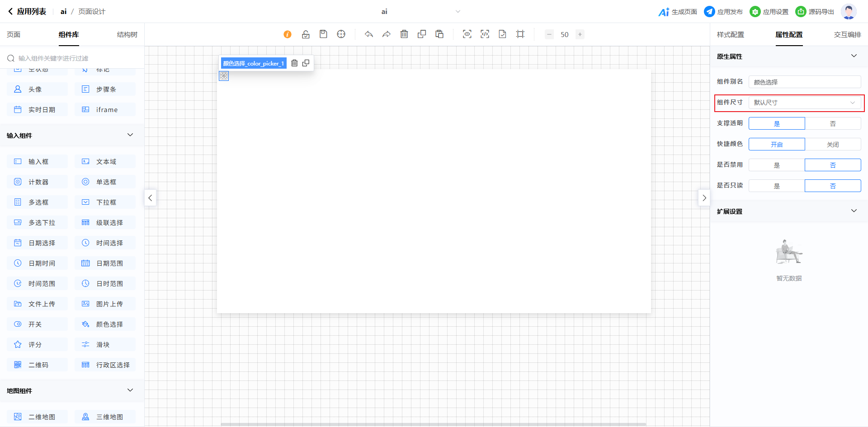Set 是否禁用 to 是
This screenshot has width=868, height=427.
pos(777,165)
